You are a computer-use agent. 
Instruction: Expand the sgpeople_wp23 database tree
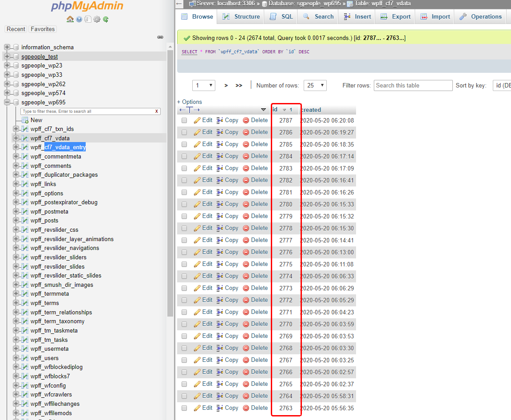click(x=7, y=66)
